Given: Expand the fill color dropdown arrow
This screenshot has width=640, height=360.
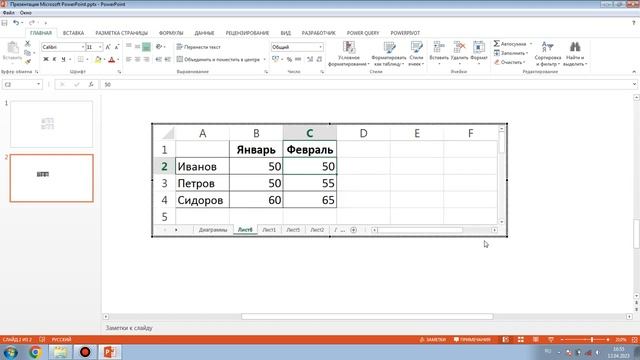Looking at the screenshot, I should click(x=104, y=60).
